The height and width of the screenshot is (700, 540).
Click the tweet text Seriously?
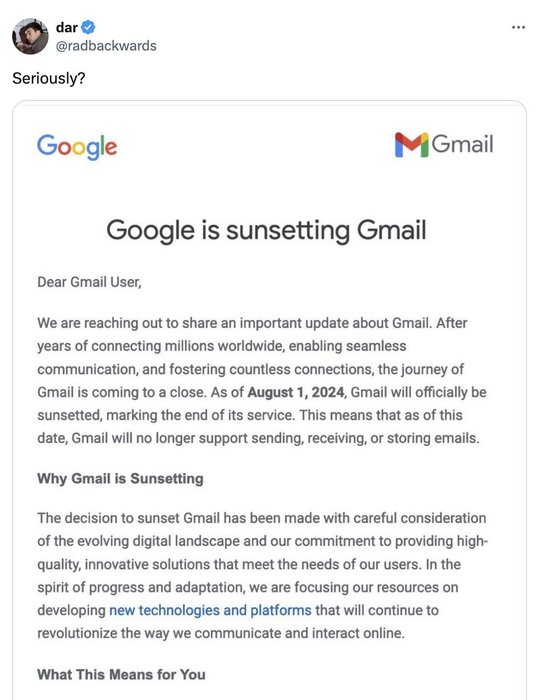point(49,78)
